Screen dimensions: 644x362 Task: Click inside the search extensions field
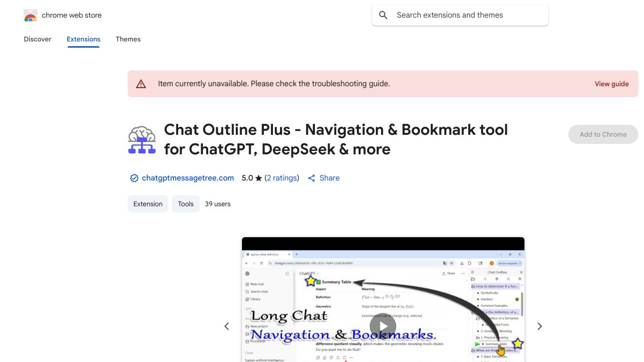point(460,15)
